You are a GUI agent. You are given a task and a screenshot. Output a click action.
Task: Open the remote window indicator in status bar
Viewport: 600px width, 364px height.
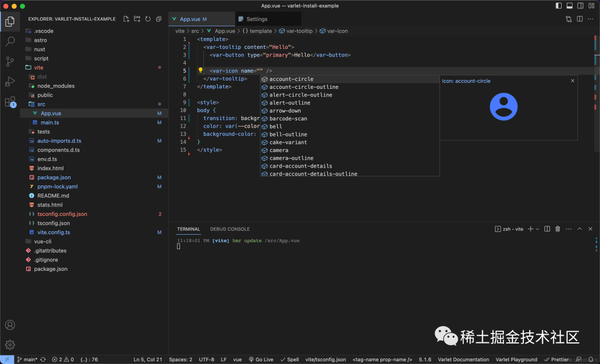click(x=7, y=360)
